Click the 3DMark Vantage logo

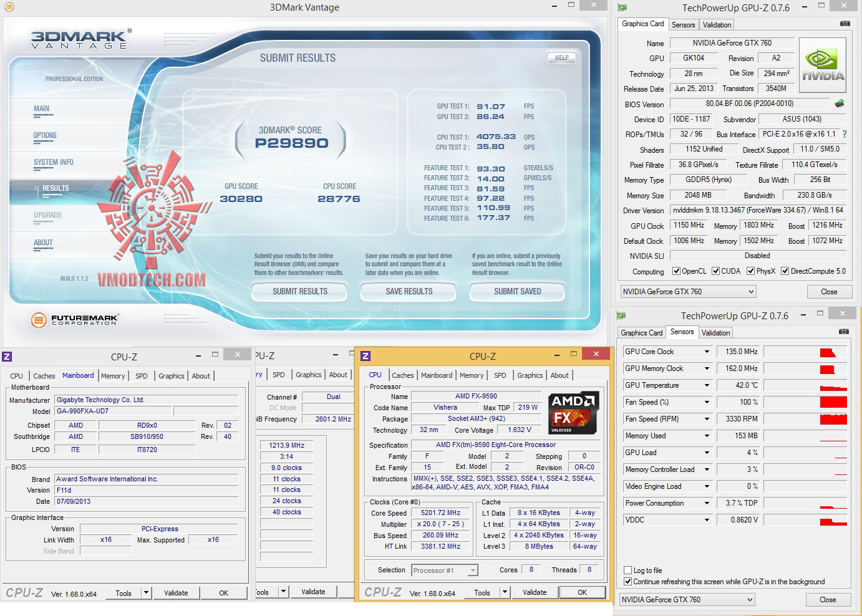coord(81,39)
